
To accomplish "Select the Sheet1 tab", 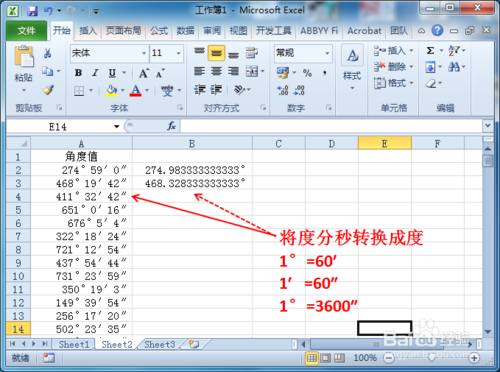I will [x=74, y=344].
